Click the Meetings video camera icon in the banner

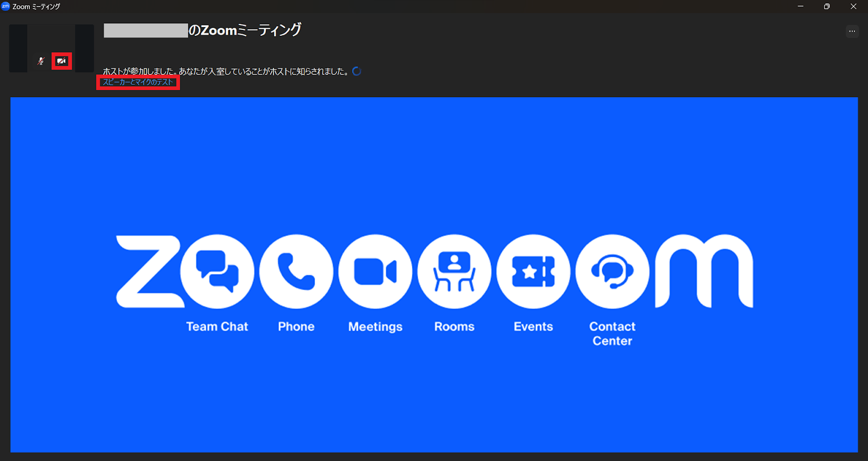pos(375,271)
